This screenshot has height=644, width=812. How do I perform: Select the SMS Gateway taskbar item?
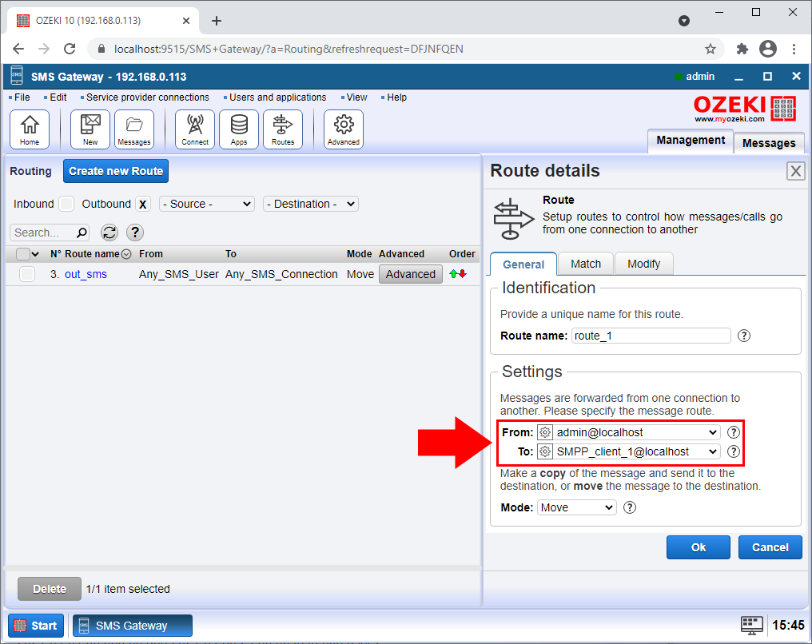tap(132, 626)
